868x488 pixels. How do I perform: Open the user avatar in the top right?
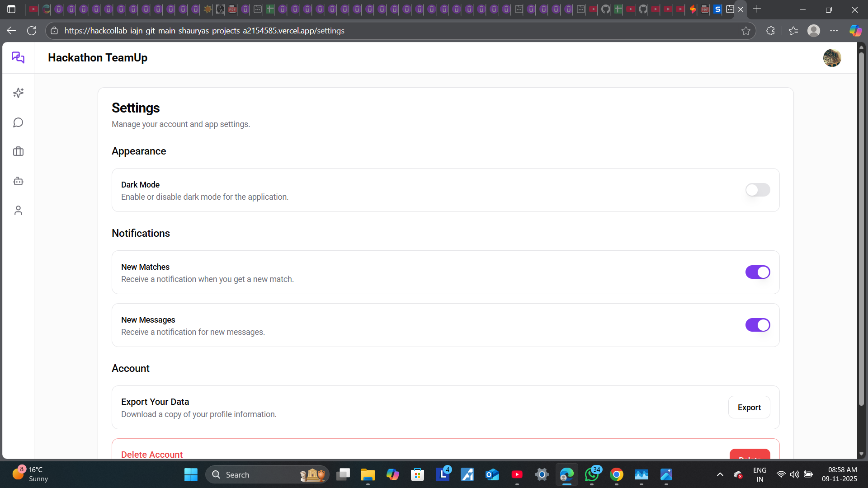[832, 57]
